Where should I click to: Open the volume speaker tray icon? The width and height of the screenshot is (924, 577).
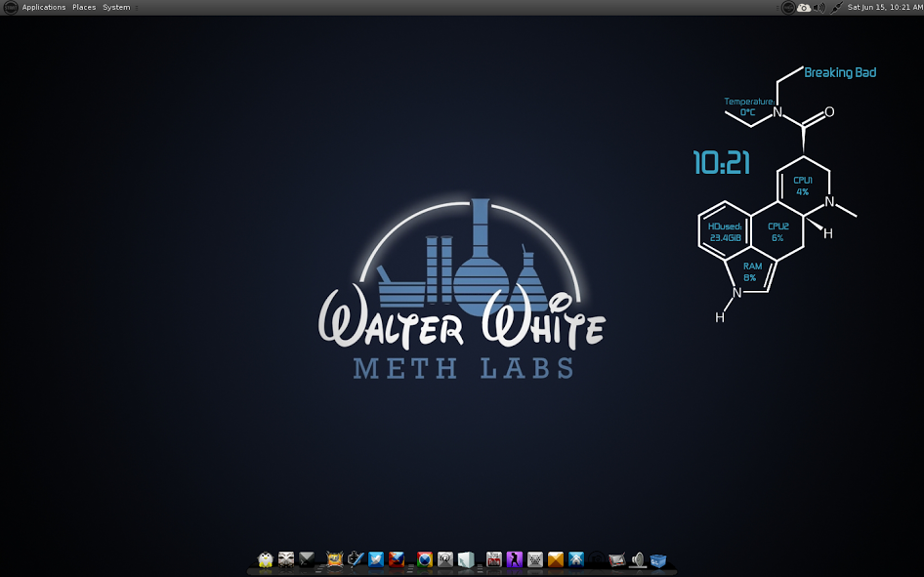(819, 8)
